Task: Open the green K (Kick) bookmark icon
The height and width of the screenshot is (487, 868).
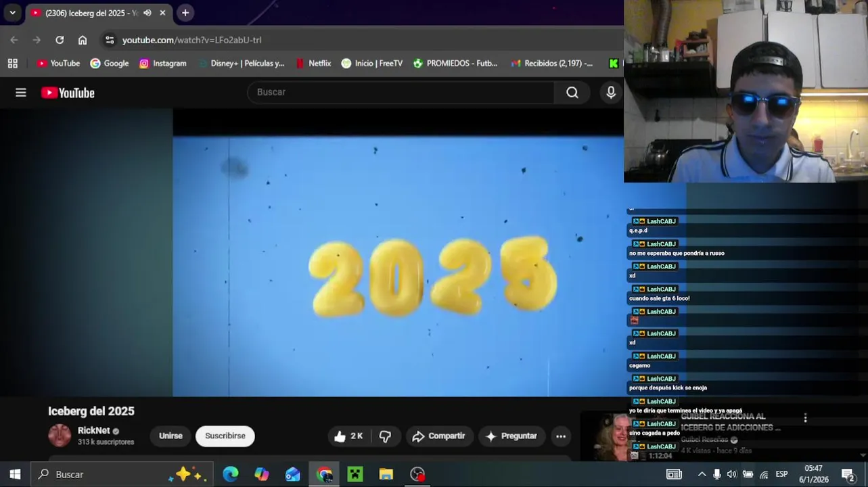Action: (613, 63)
